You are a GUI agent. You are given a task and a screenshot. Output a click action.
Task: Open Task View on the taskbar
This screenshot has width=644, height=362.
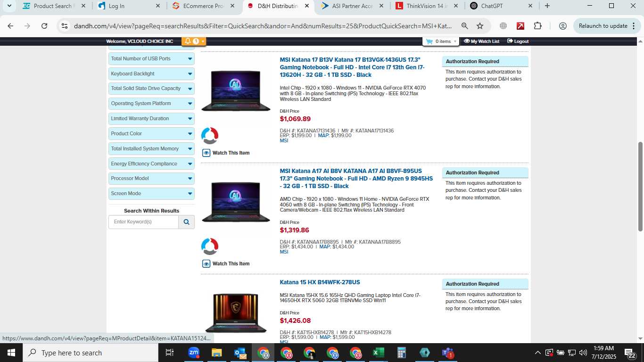click(170, 353)
